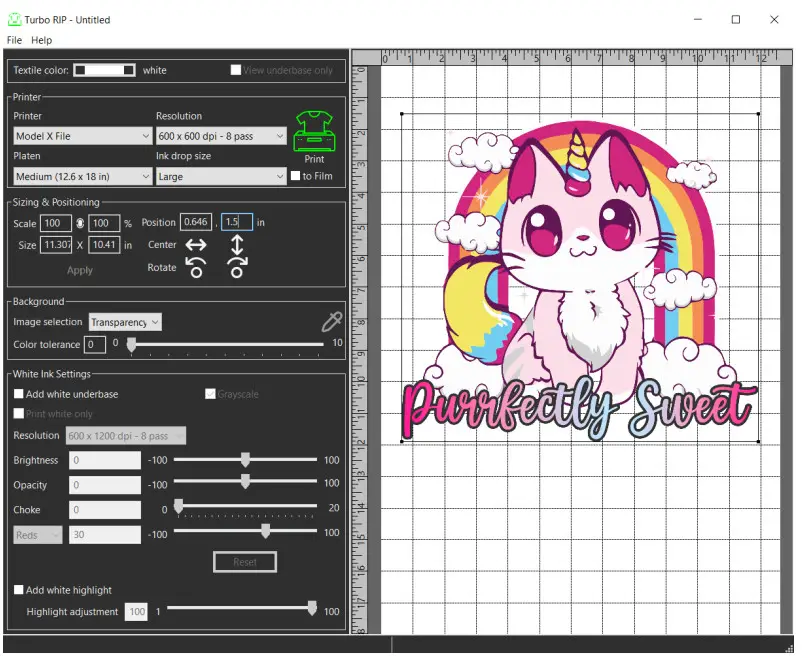Click the Size width field 11.307
Image resolution: width=809 pixels, height=661 pixels.
56,245
